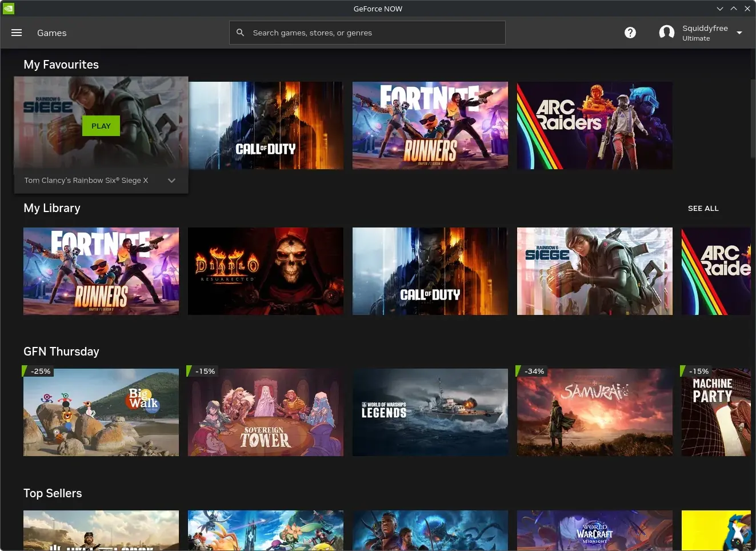The height and width of the screenshot is (551, 756).
Task: Click the Squiddyfree username text
Action: coord(705,28)
